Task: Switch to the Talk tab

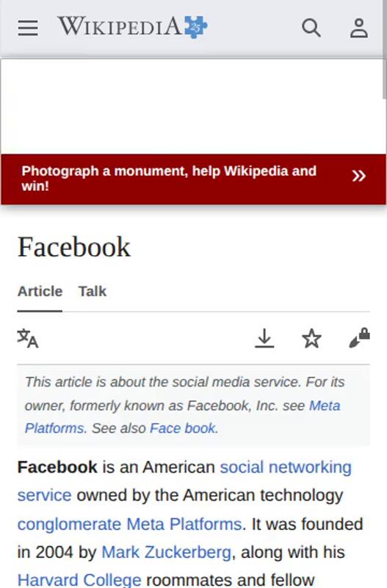Action: pos(93,291)
